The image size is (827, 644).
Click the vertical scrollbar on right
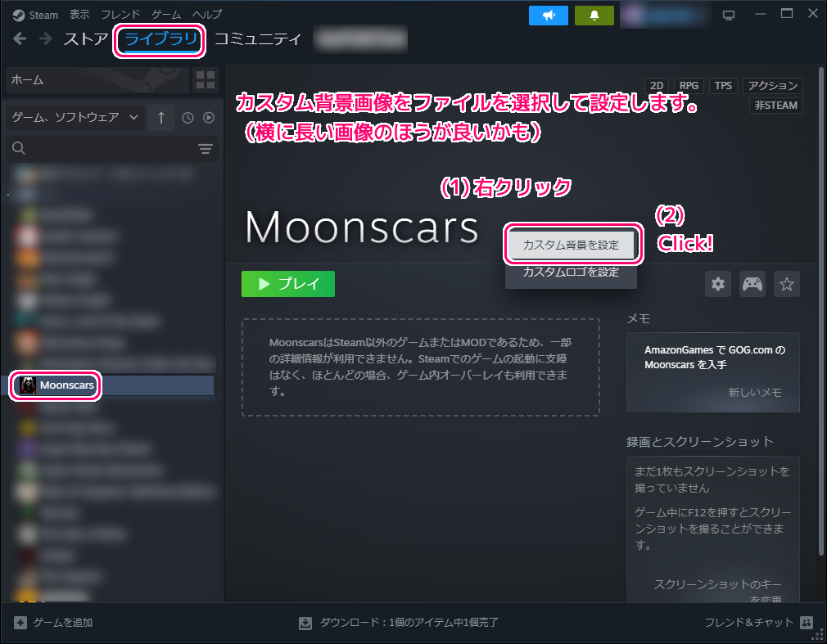[x=820, y=311]
